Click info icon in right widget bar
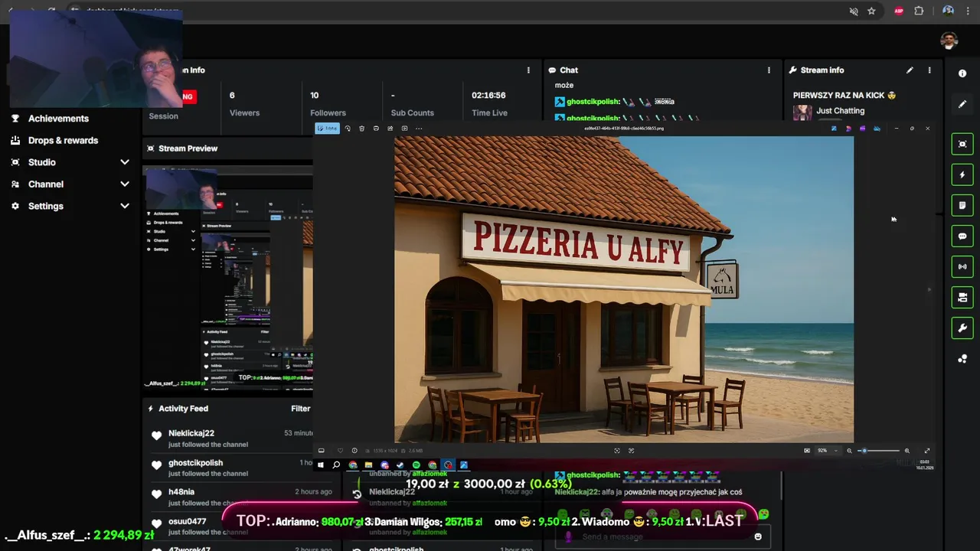 [962, 73]
